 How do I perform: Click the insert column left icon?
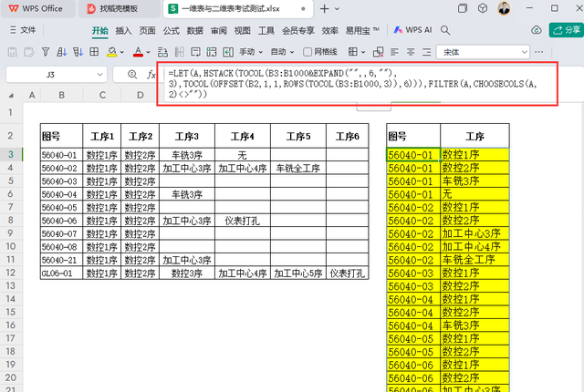point(228,52)
